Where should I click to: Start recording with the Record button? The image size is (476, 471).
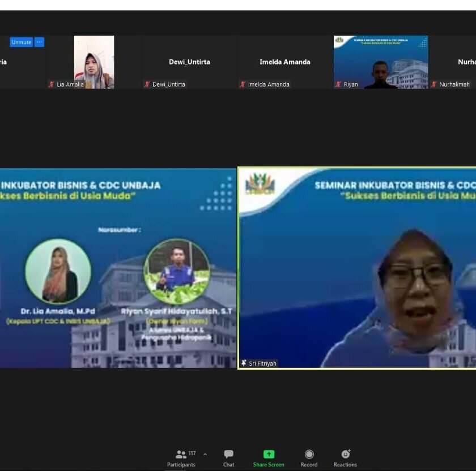(309, 457)
